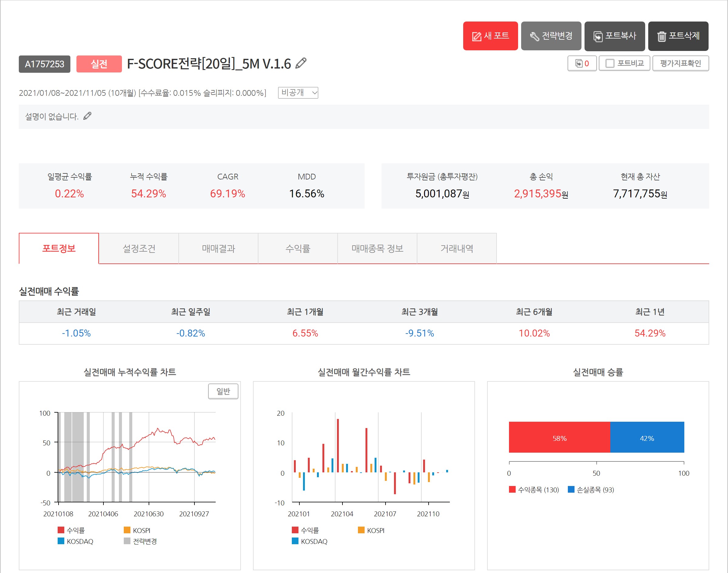Toggle KOSDAQ legend in cumulative chart
Screen dimensions: 728x573
(76, 541)
